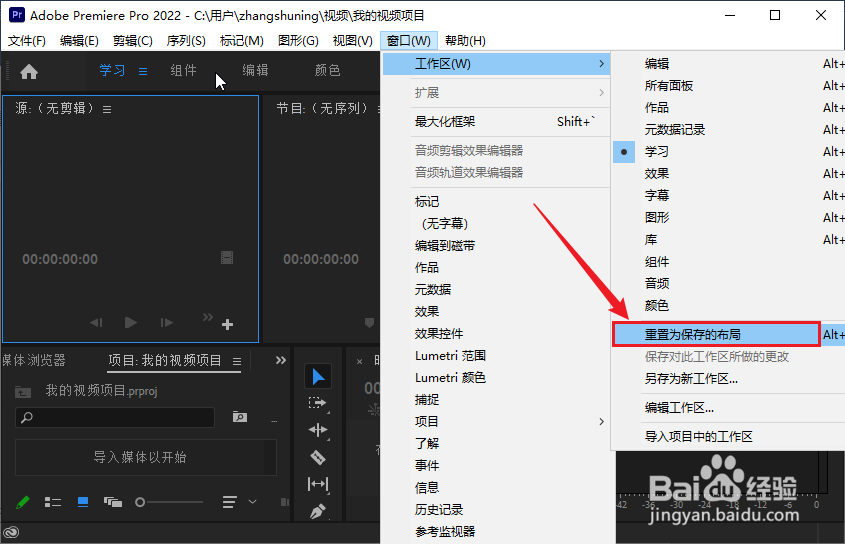This screenshot has width=845, height=544.
Task: Open 编辑工作区... dialog
Action: 679,408
